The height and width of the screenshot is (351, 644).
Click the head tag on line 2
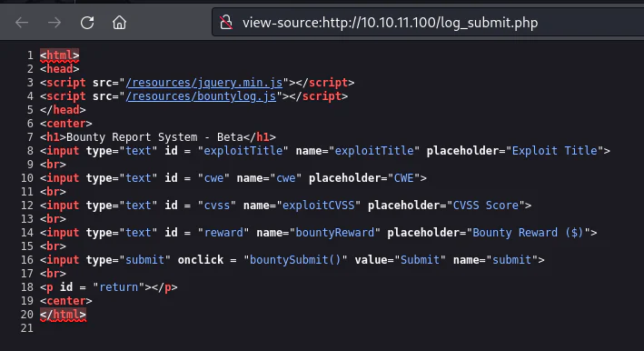point(60,68)
